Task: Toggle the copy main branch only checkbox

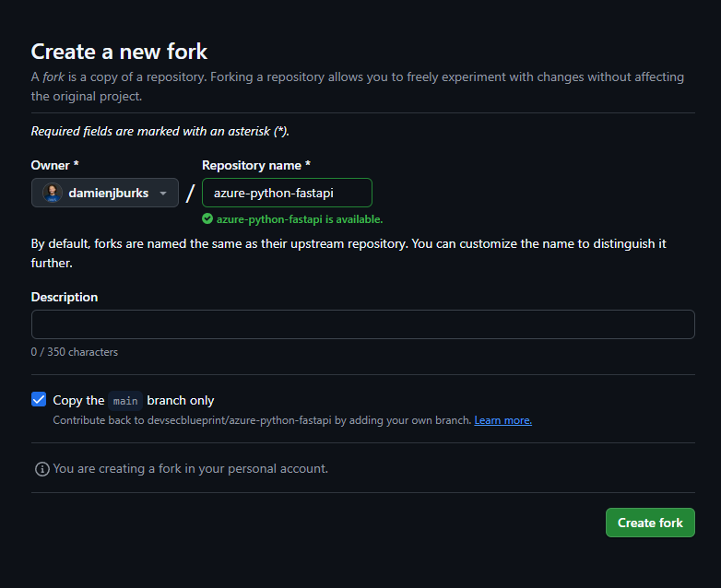Action: 39,399
